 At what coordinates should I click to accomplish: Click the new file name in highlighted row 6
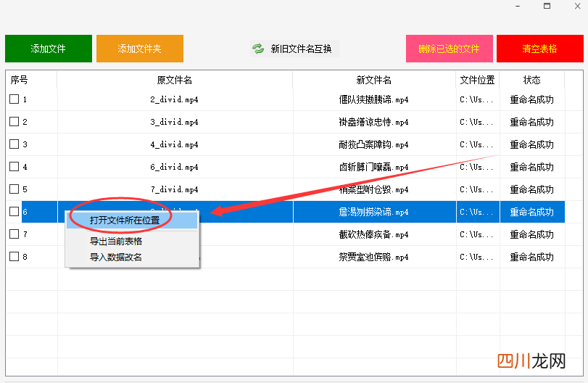click(x=374, y=212)
